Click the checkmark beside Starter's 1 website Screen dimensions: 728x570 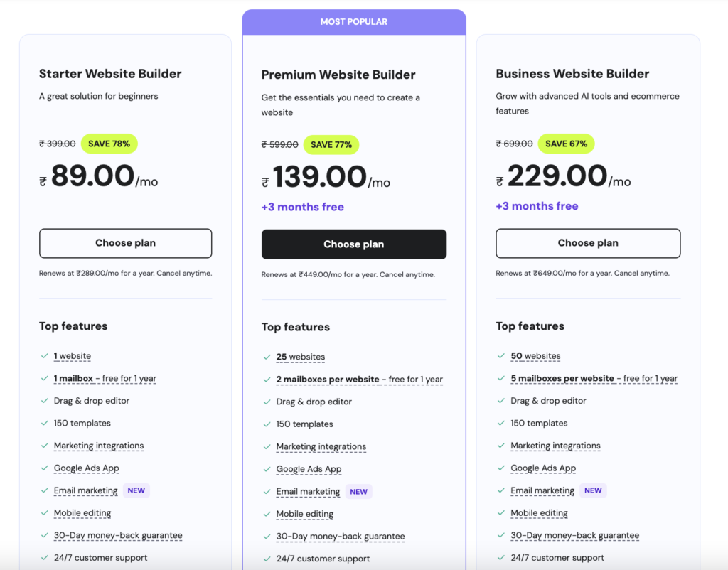point(45,356)
